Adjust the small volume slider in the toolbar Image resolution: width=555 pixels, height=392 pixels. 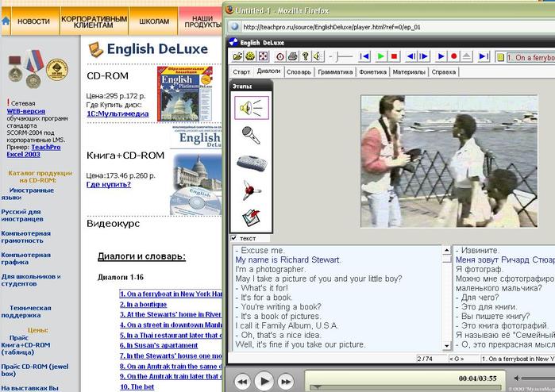tap(341, 56)
